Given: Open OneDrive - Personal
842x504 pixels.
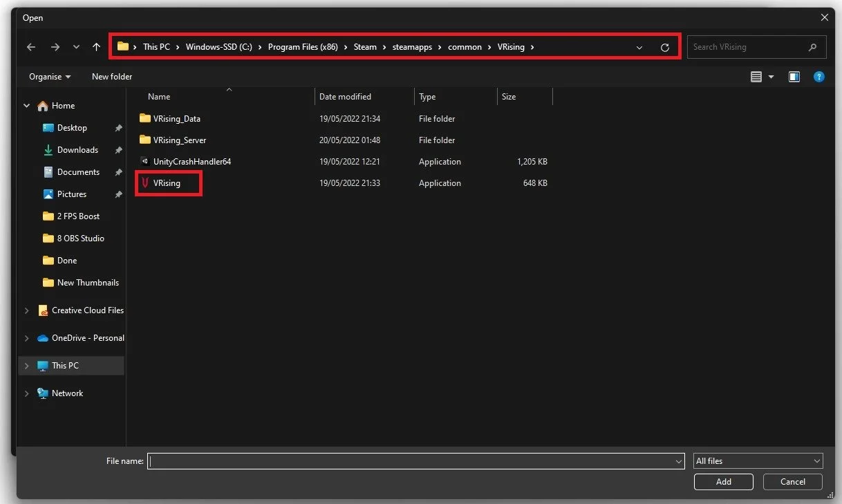Looking at the screenshot, I should [x=88, y=338].
